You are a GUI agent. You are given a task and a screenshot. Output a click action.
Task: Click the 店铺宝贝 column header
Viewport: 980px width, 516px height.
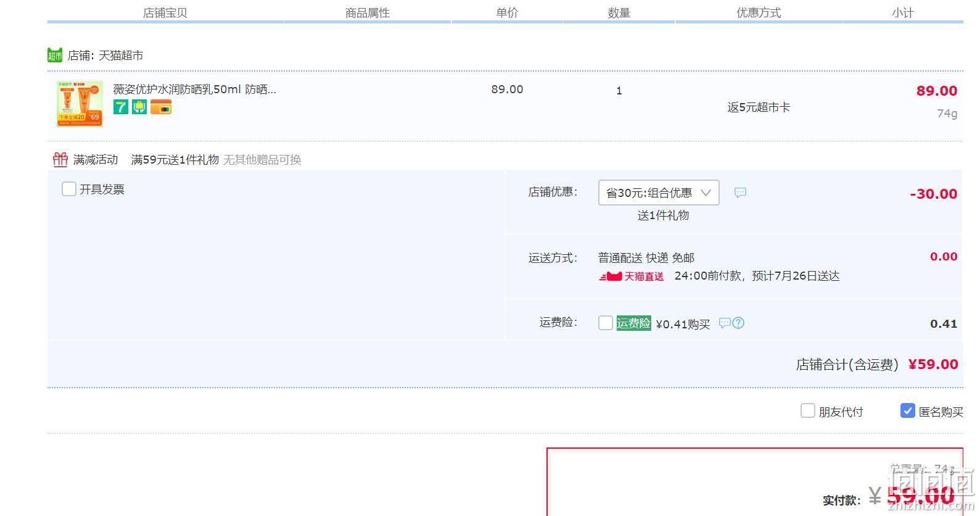point(165,13)
